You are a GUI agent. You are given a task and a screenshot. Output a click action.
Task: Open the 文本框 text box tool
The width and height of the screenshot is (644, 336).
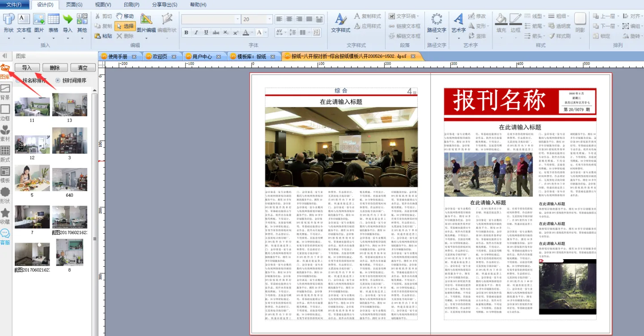pos(24,23)
